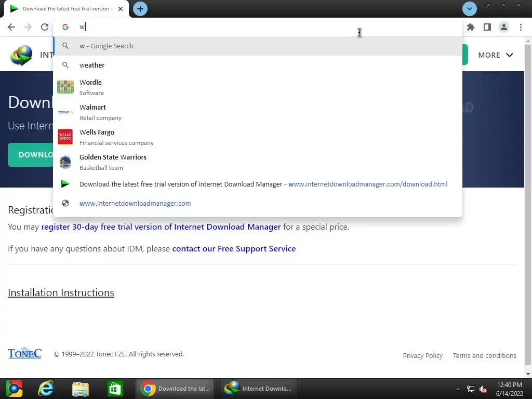Open the tab search dropdown arrow
532x399 pixels.
(470, 9)
